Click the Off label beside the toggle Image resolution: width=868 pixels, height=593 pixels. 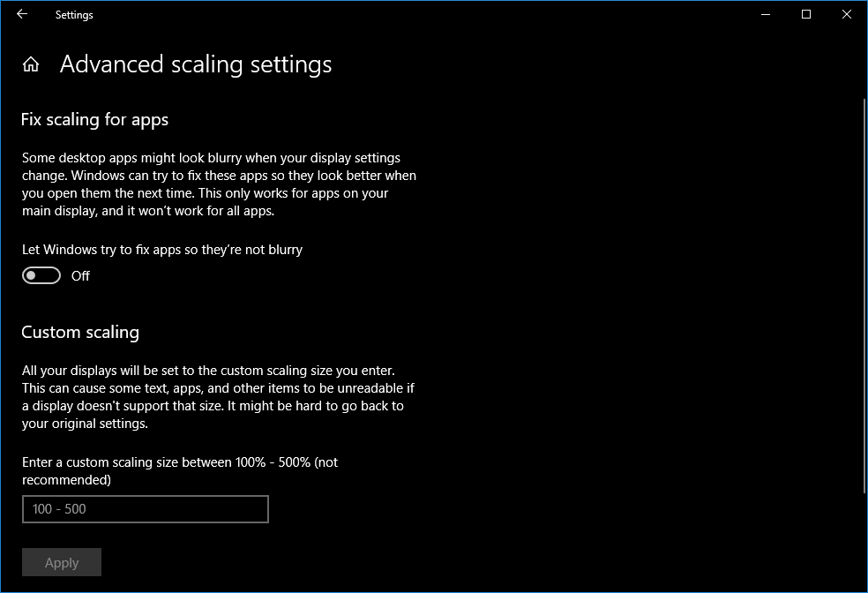pyautogui.click(x=80, y=276)
